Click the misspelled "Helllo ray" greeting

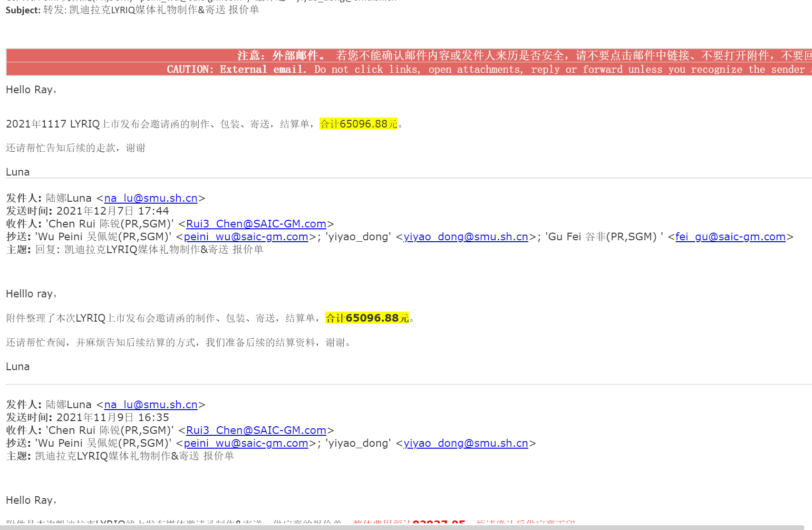click(31, 294)
